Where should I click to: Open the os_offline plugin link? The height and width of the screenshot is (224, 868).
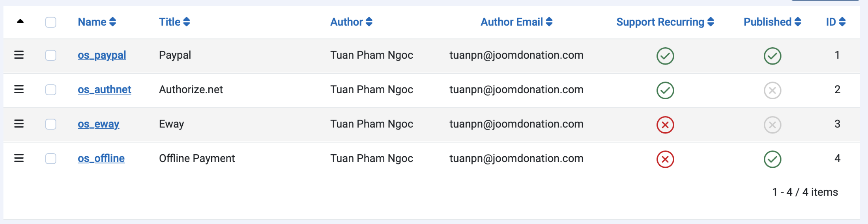tap(101, 158)
